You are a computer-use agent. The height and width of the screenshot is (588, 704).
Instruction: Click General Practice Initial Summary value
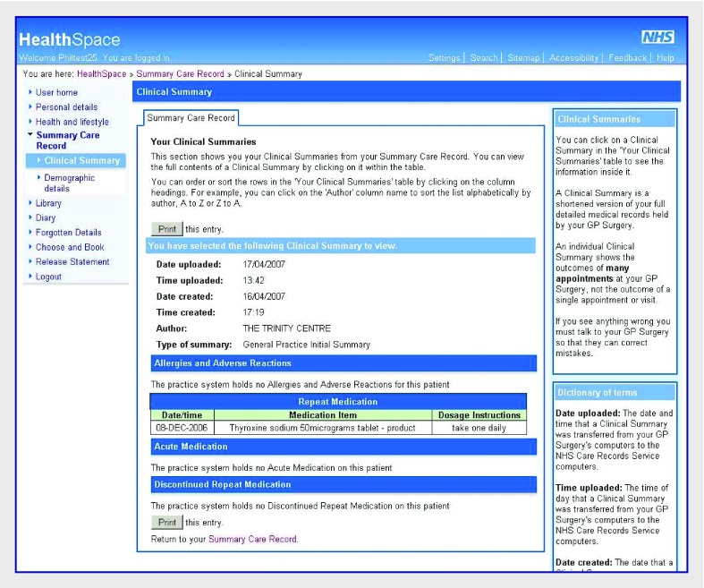click(307, 345)
